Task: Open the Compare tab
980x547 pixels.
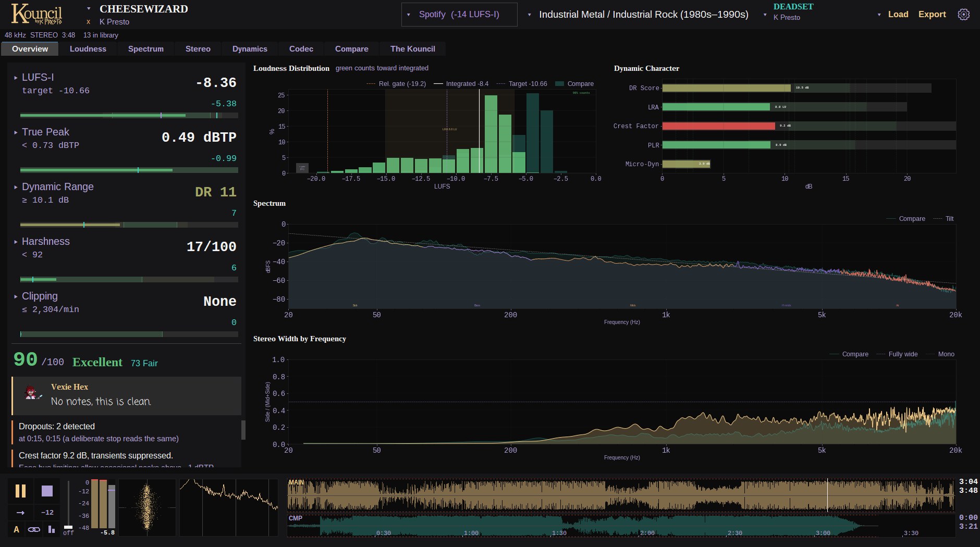Action: pyautogui.click(x=352, y=49)
